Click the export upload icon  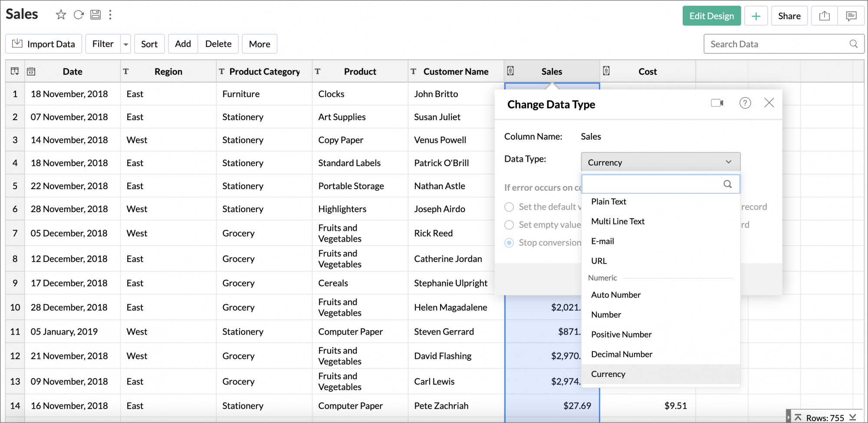(x=824, y=16)
